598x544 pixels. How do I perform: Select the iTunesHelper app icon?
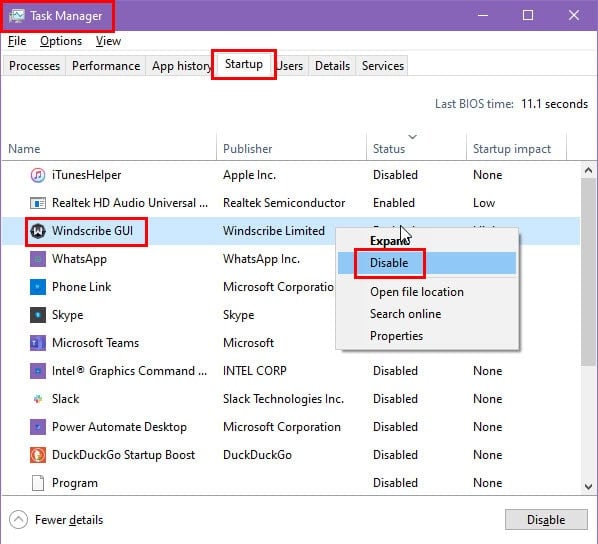(x=38, y=175)
